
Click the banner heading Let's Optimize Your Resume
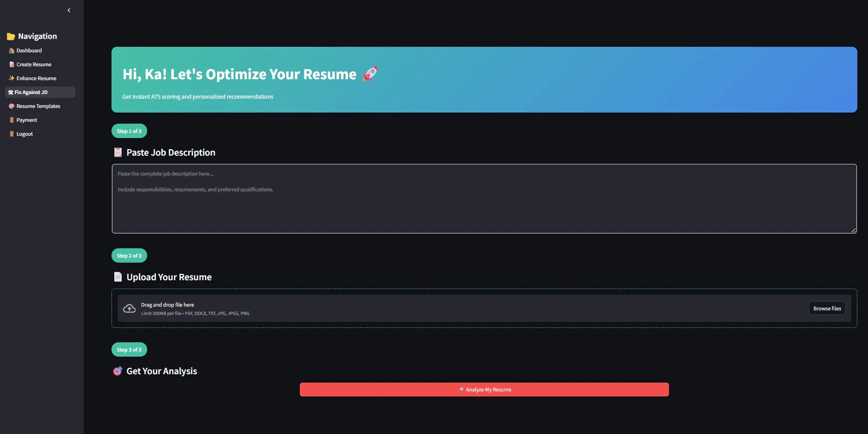point(239,74)
